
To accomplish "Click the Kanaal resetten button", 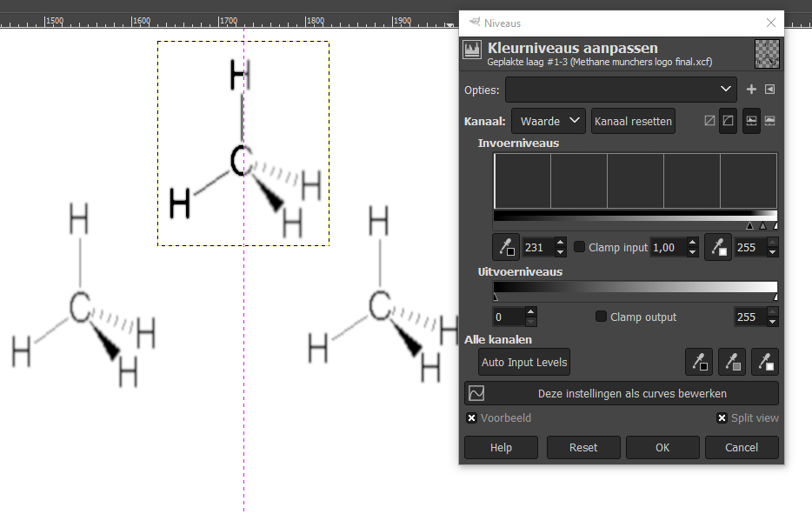I will click(x=633, y=122).
